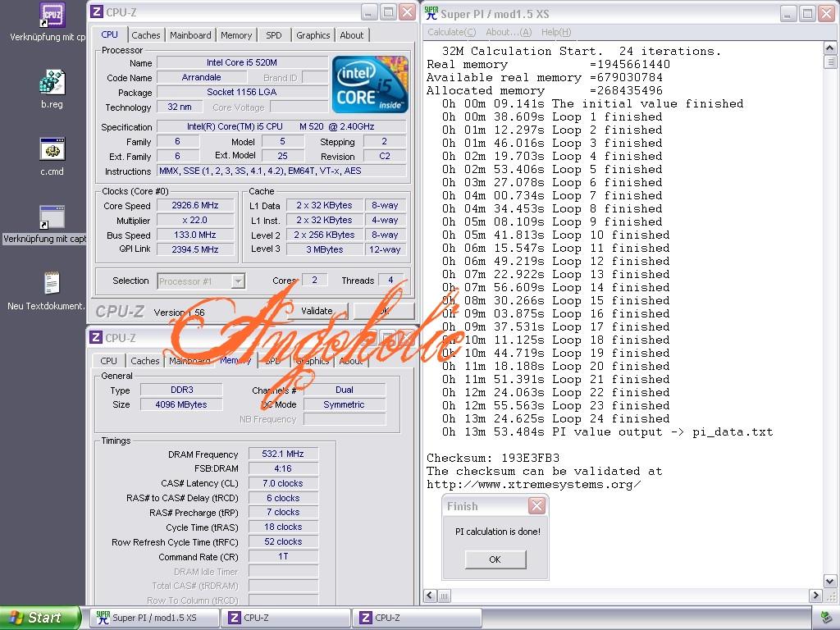Viewport: 840px width, 630px height.
Task: Click the Windows Start button
Action: (40, 618)
